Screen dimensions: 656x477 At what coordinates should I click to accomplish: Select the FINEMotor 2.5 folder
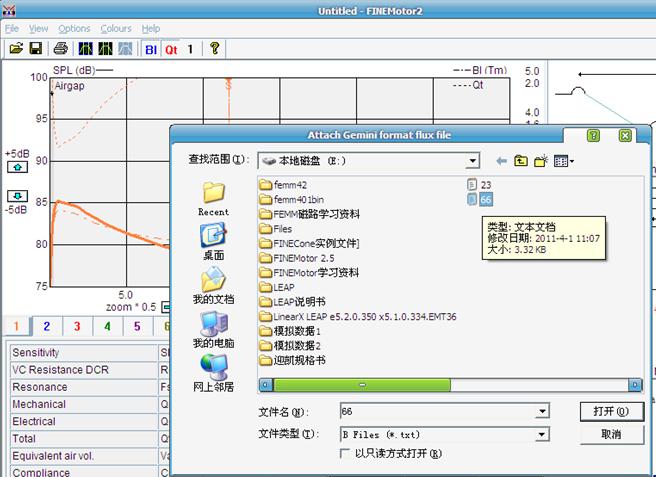(x=297, y=258)
